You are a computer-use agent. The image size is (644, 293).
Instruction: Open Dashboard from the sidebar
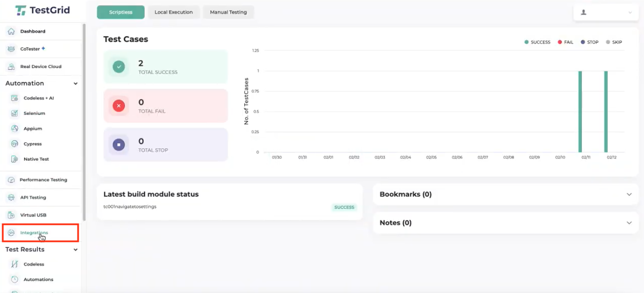coord(33,31)
